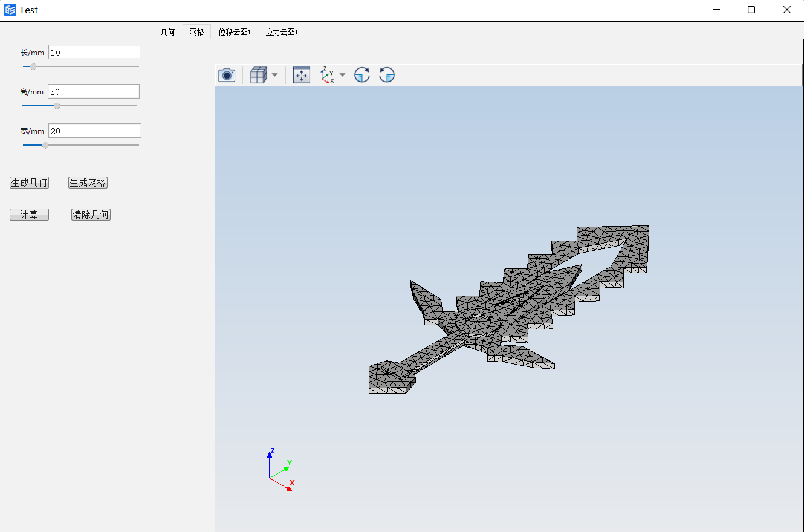Click the XYZ axis orientation icon
The width and height of the screenshot is (804, 532).
327,75
